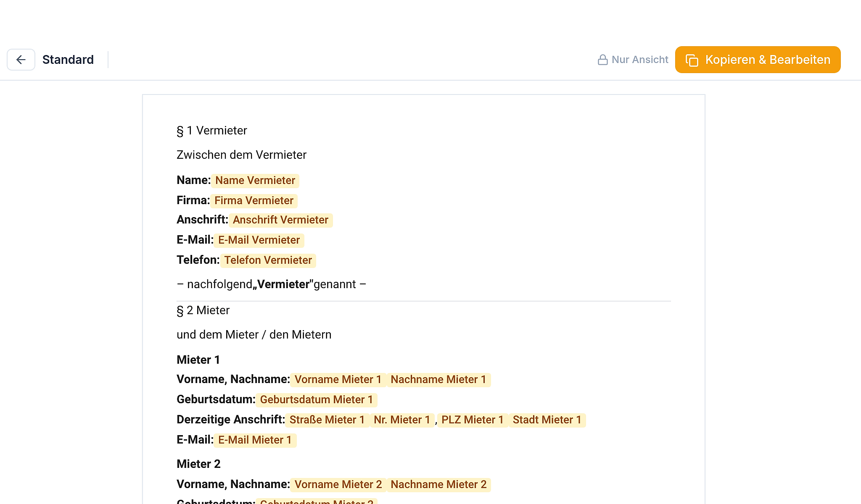The width and height of the screenshot is (861, 504).
Task: Select the Straße Mieter 1 placeholder
Action: 327,420
